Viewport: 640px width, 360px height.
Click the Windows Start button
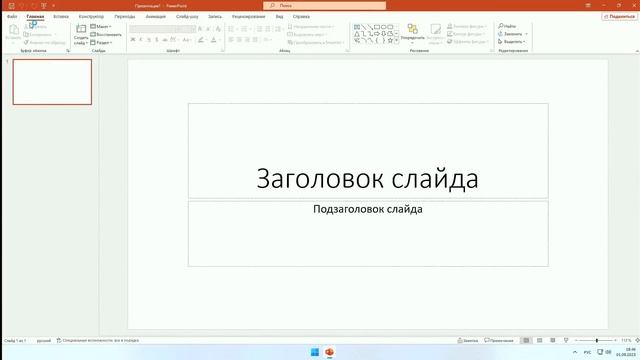click(315, 352)
